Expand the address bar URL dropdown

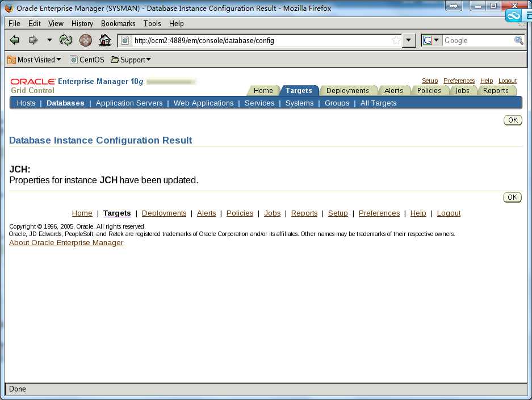pos(408,40)
